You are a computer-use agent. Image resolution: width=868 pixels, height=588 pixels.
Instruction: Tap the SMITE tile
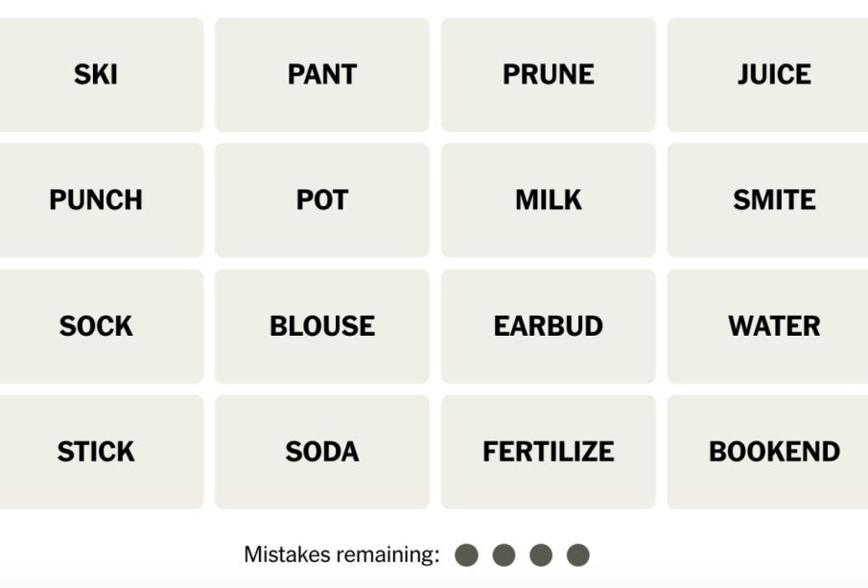pos(773,200)
